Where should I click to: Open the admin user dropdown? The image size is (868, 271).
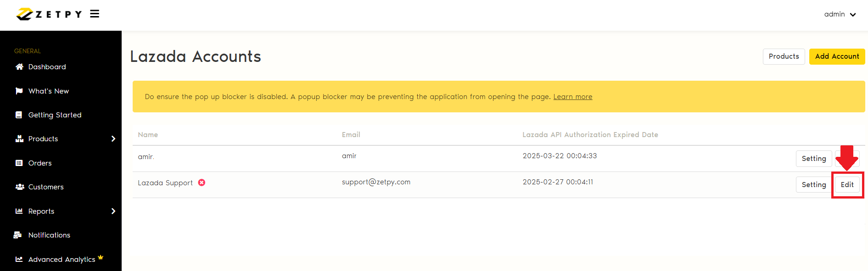840,14
